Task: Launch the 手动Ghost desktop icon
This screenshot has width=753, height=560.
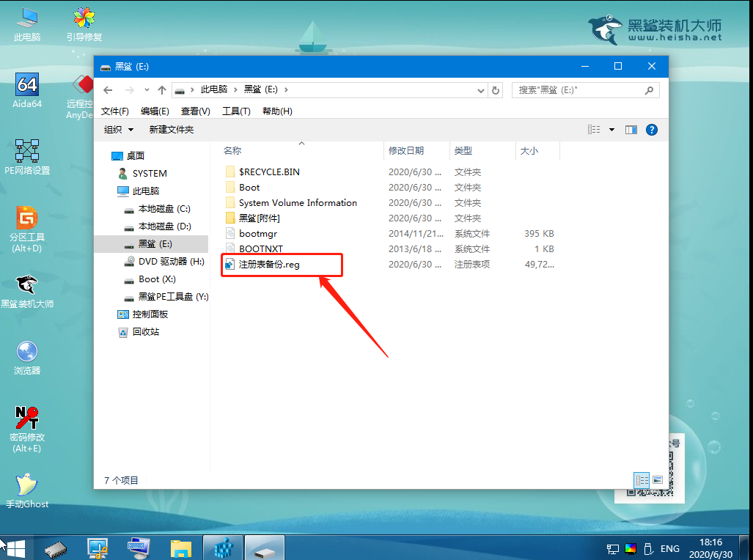Action: point(27,490)
